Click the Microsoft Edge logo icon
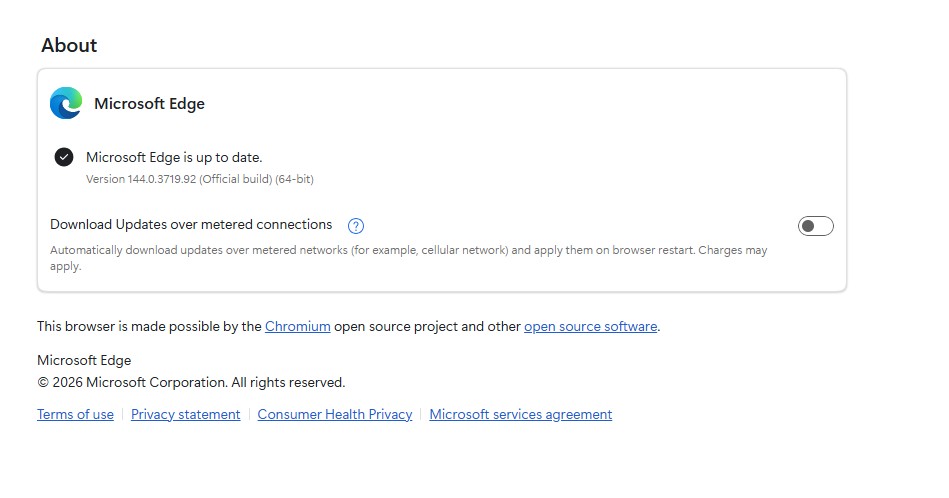 coord(66,103)
